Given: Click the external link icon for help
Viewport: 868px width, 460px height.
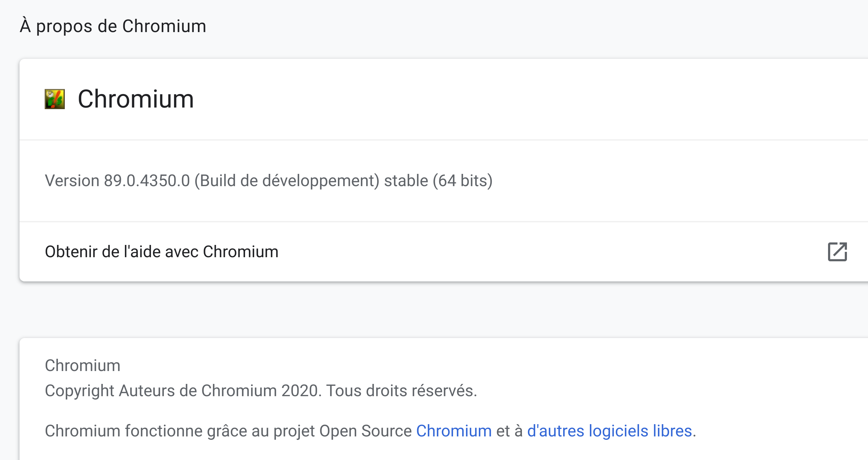Looking at the screenshot, I should [x=837, y=252].
